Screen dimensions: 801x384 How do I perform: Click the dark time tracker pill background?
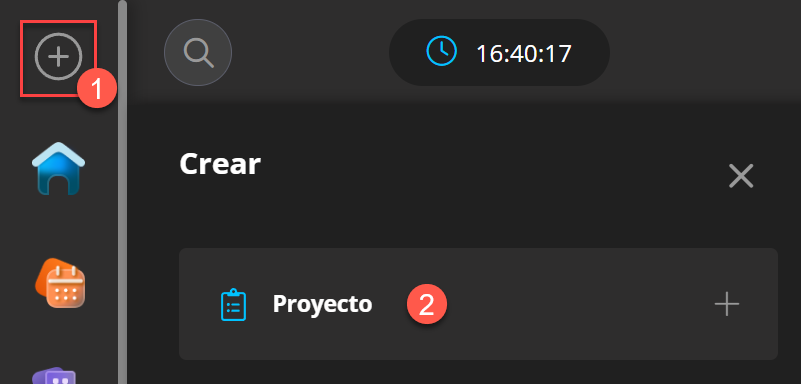click(x=499, y=52)
